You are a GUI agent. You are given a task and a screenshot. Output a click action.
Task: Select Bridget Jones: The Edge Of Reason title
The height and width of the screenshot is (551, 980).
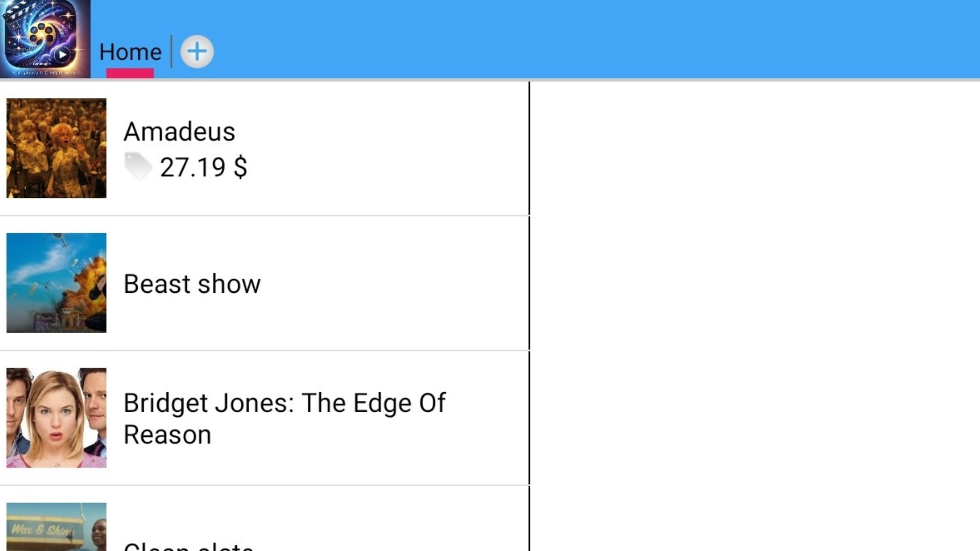pyautogui.click(x=284, y=418)
